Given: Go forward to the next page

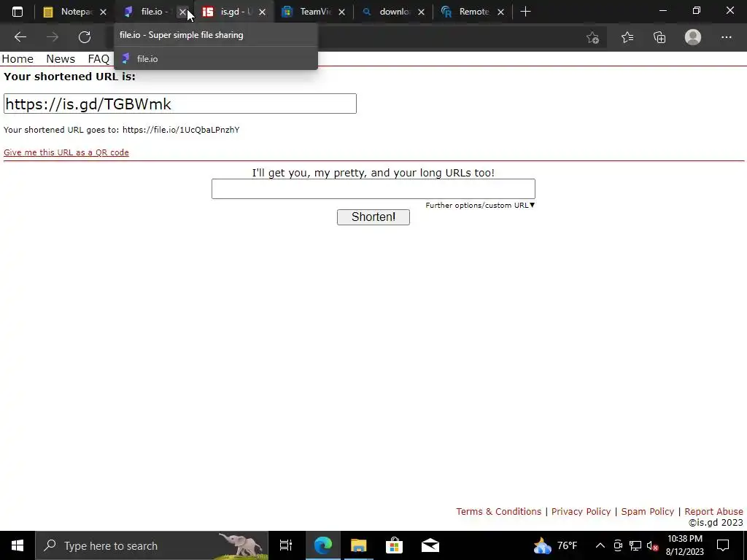Looking at the screenshot, I should [x=53, y=37].
